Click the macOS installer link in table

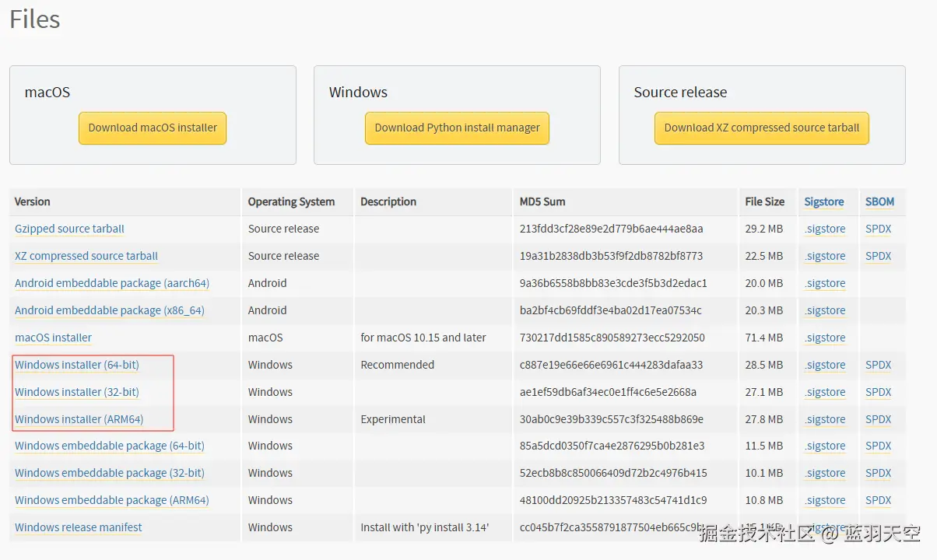coord(53,338)
